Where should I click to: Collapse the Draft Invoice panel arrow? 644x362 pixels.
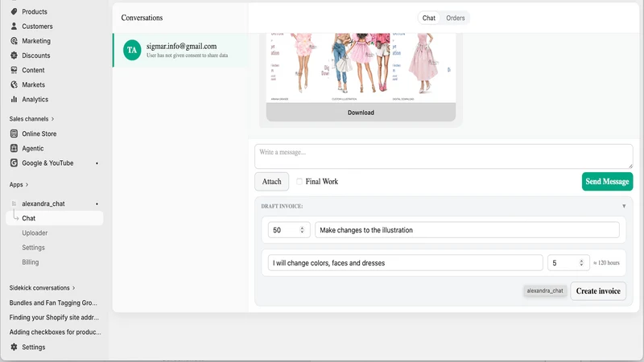click(x=624, y=206)
